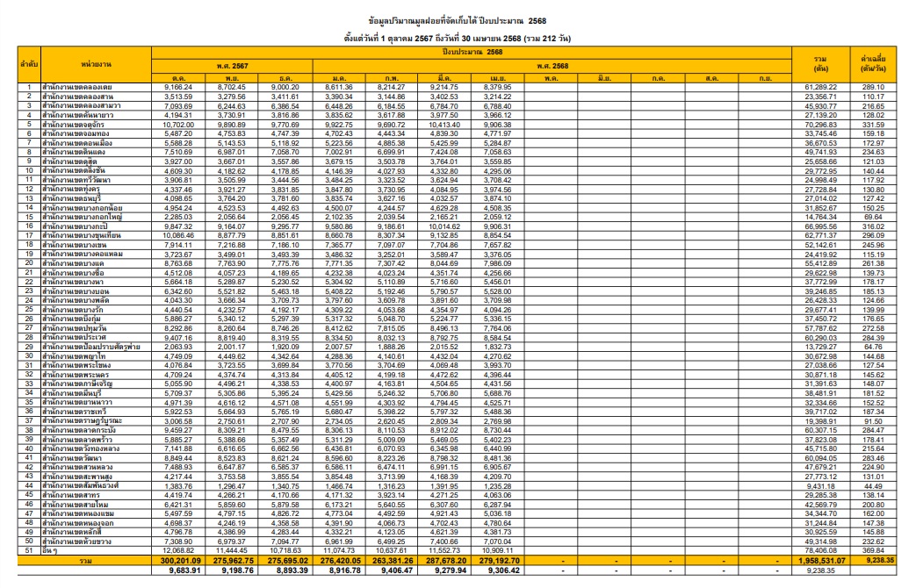This screenshot has height=588, width=923.
Task: Select the row name สำนักงานเขตดินแดง
Action: [x=74, y=152]
